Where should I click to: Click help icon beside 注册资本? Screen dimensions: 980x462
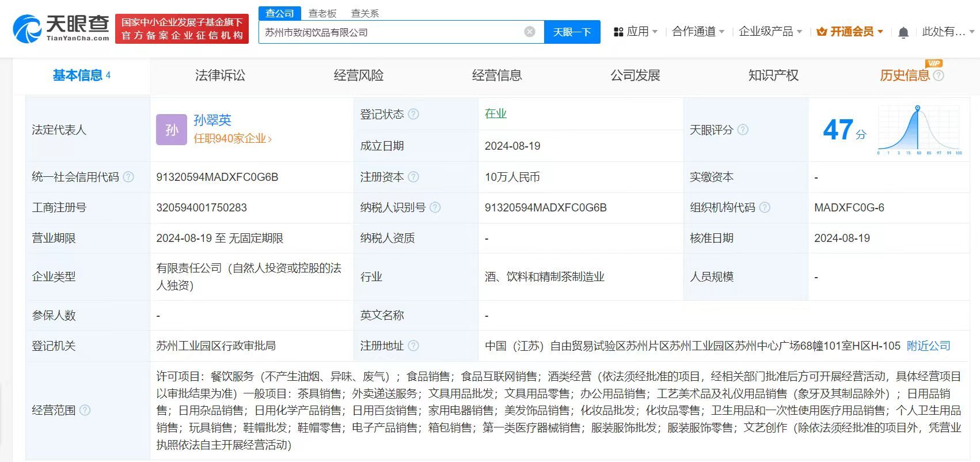click(x=413, y=177)
